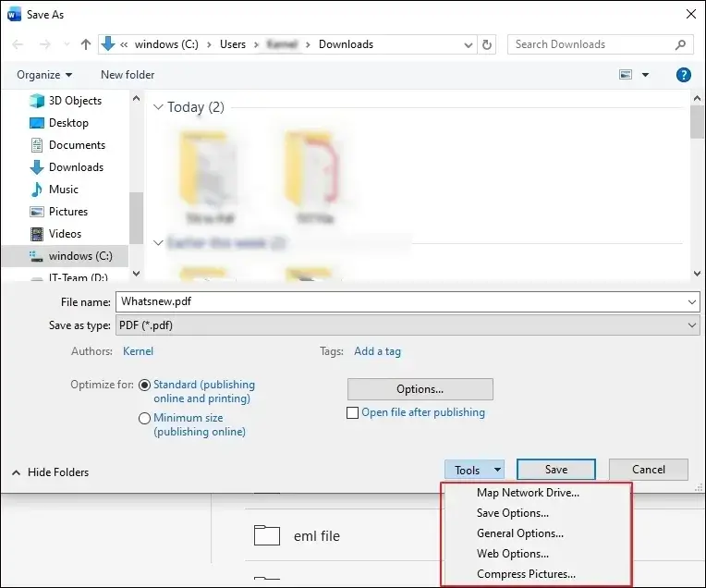Click navigation pane scroll down arrow
The image size is (706, 588).
137,273
